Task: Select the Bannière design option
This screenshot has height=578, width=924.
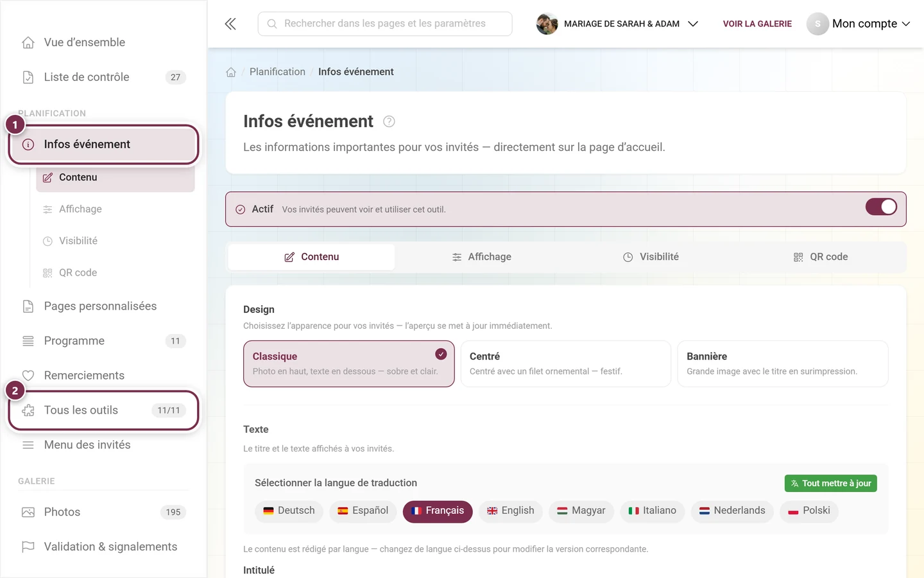Action: coord(783,363)
